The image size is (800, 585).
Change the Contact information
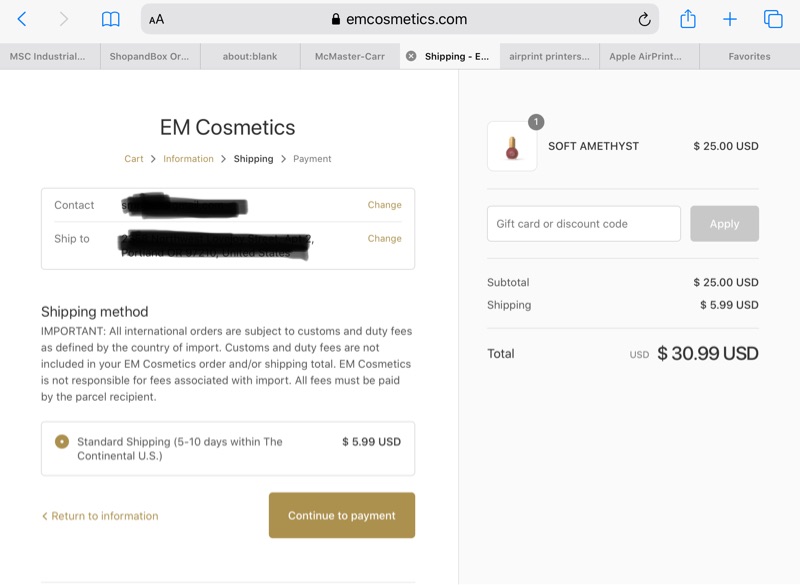point(384,205)
